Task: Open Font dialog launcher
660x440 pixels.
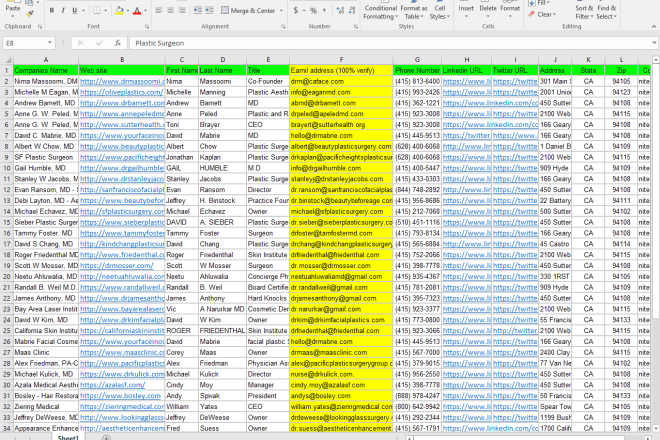Action: (x=147, y=27)
